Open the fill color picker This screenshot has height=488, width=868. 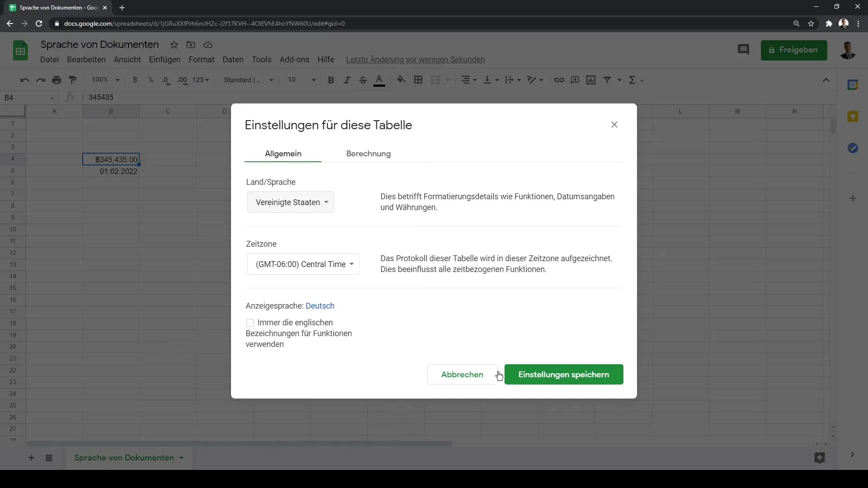point(401,80)
